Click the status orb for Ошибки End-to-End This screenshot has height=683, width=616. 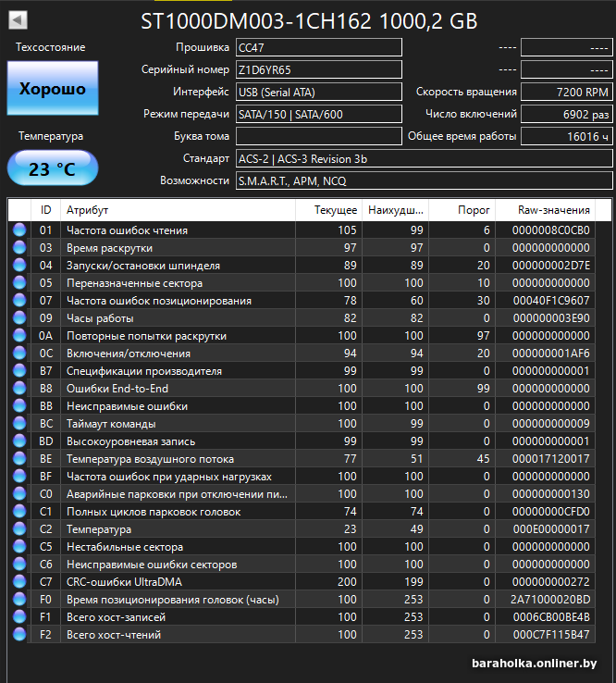click(x=19, y=389)
